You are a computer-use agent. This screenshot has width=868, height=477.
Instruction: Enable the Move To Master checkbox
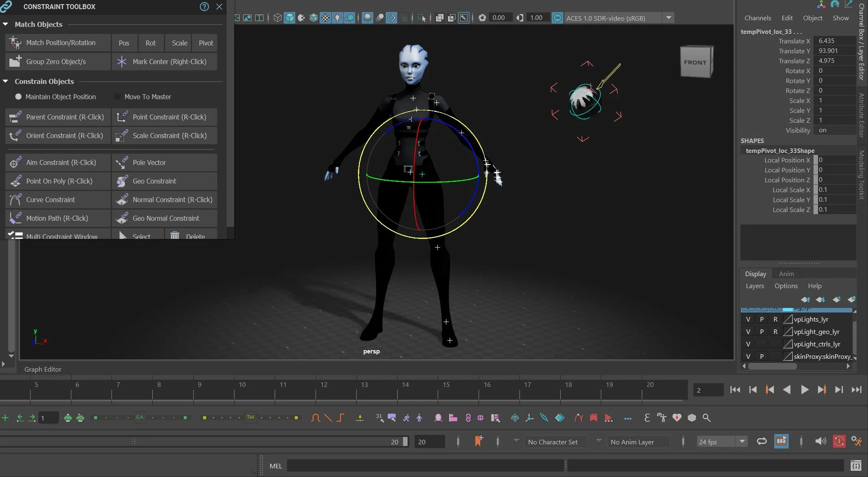click(118, 97)
